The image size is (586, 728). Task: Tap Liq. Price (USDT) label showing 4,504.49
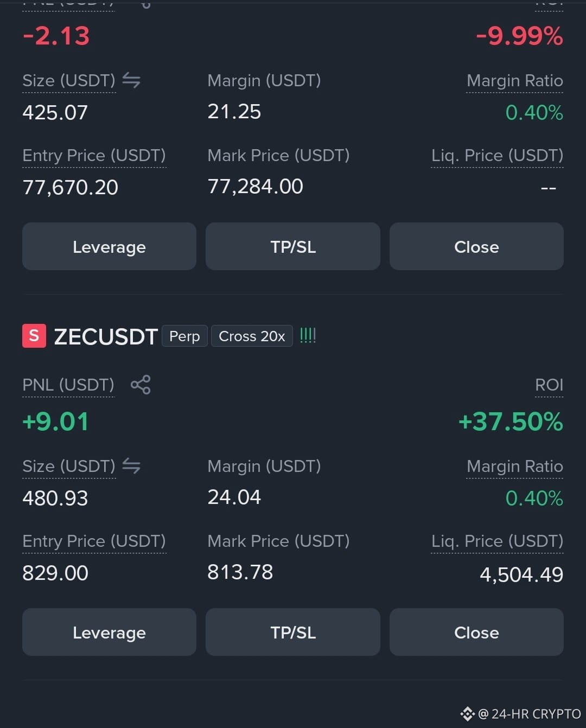[497, 541]
